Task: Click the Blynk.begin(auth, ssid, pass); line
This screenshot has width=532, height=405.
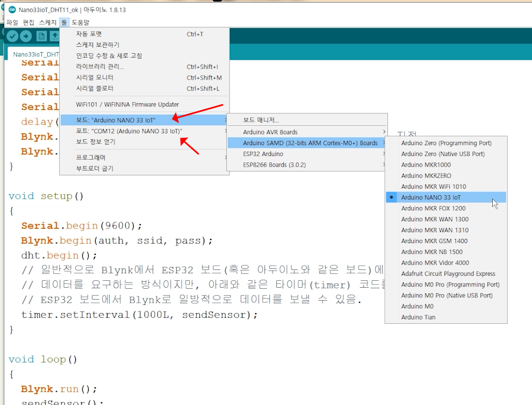Action: (117, 241)
